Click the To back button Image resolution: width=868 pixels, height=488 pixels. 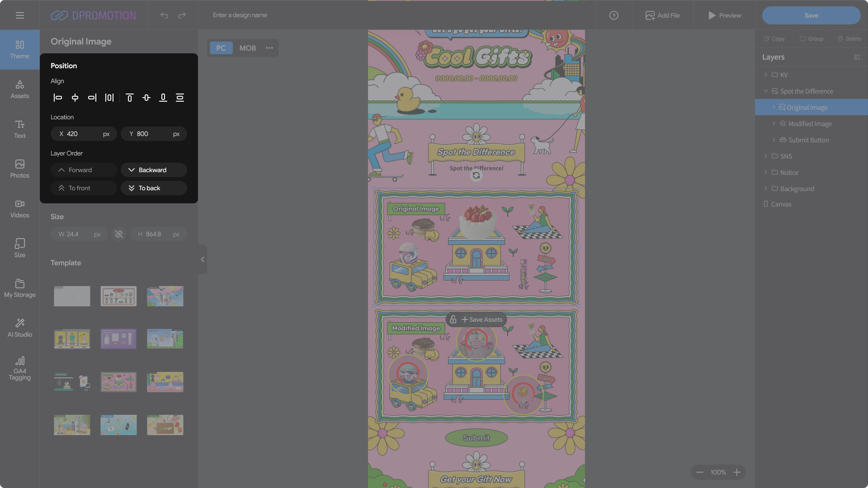(154, 188)
